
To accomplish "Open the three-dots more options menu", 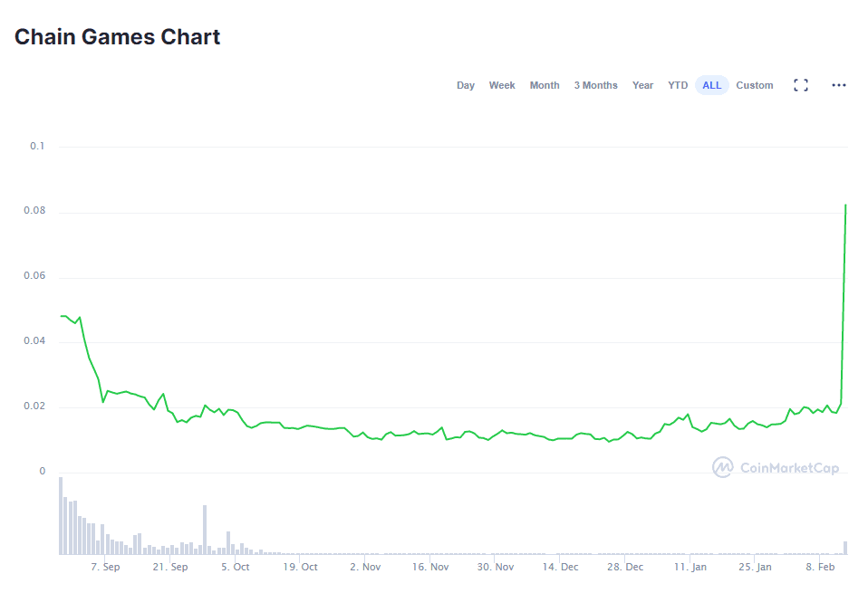I will pos(839,85).
